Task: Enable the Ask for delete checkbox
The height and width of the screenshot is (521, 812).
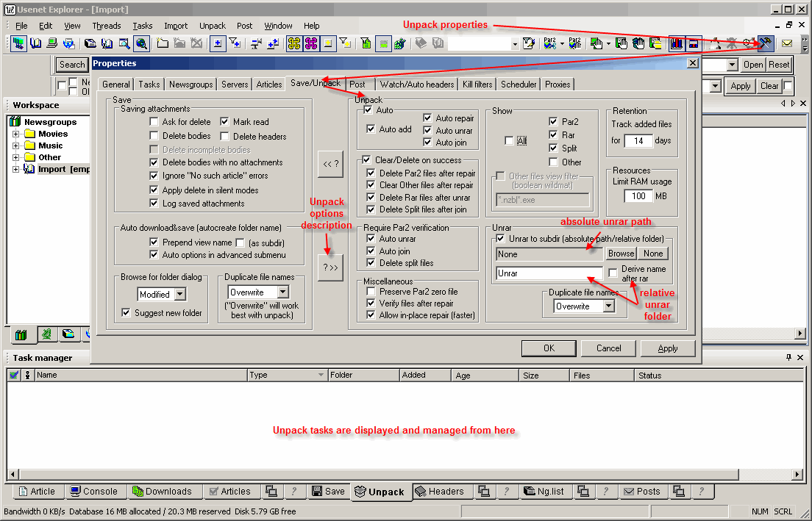Action: tap(154, 122)
